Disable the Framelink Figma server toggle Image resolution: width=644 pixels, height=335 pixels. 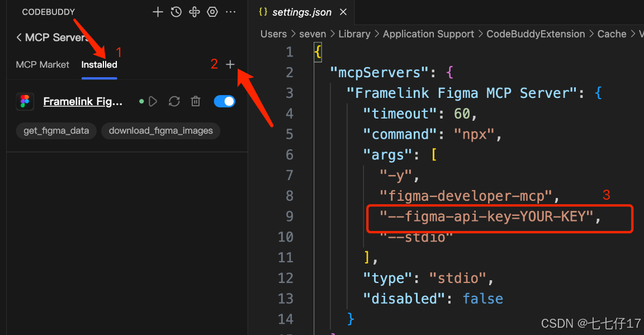tap(224, 101)
